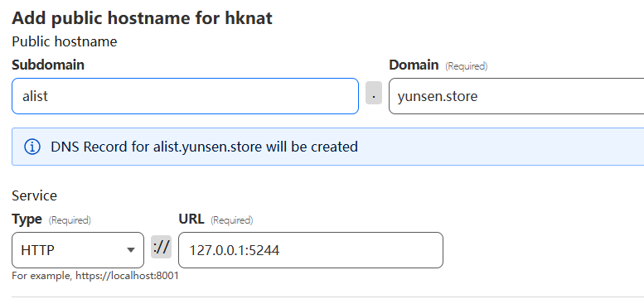Click the Public hostname section label
644x299 pixels.
point(65,41)
